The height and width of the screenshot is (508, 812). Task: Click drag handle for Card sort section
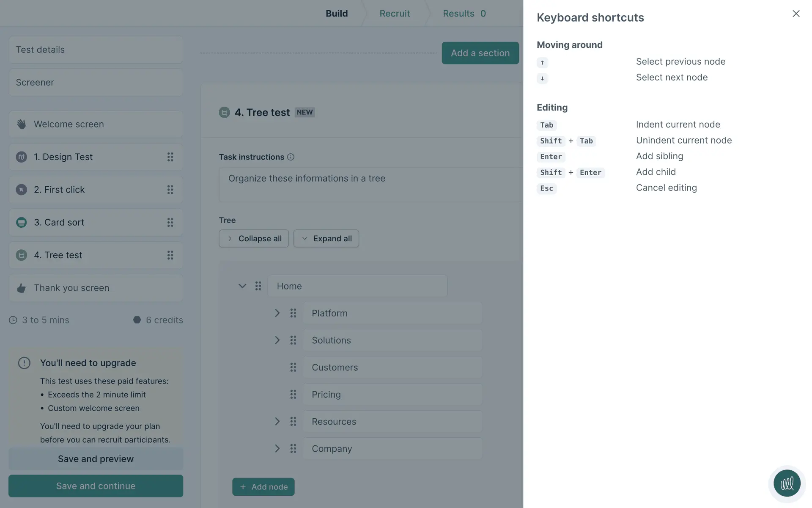click(170, 222)
